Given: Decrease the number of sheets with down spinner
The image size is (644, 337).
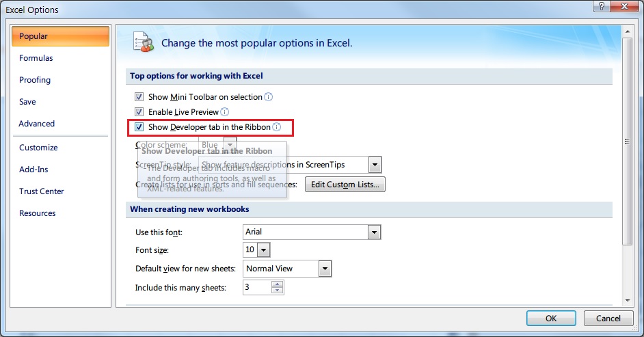Looking at the screenshot, I should coord(278,291).
